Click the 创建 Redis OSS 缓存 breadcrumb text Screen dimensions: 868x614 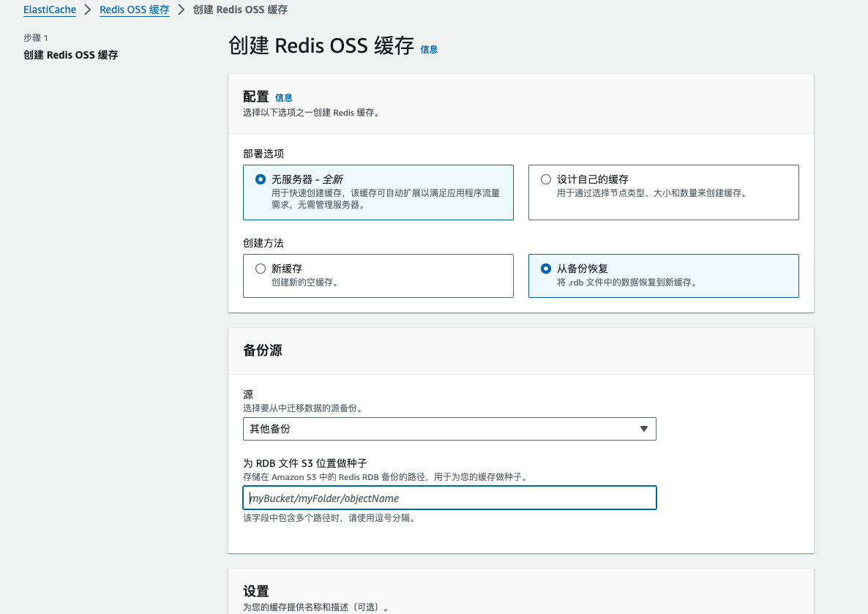click(240, 10)
